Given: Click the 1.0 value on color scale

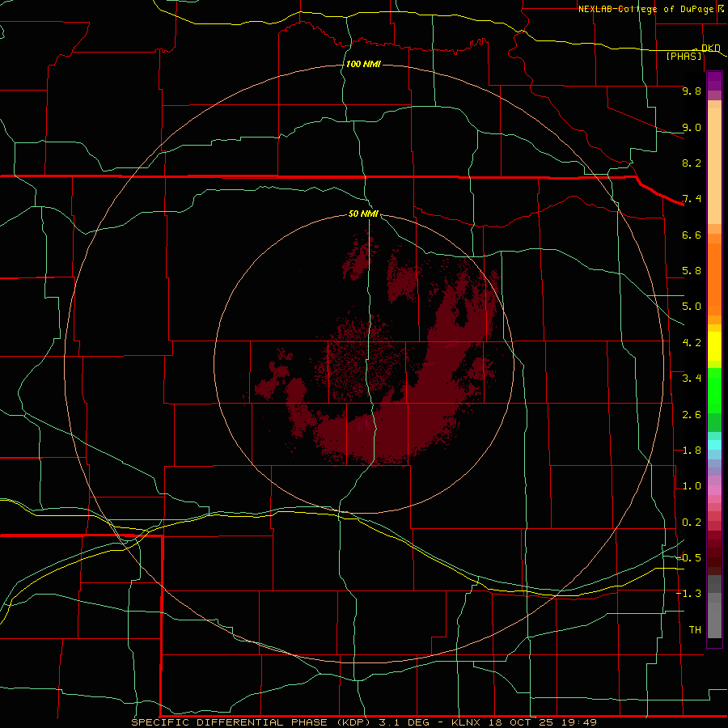Looking at the screenshot, I should click(692, 486).
